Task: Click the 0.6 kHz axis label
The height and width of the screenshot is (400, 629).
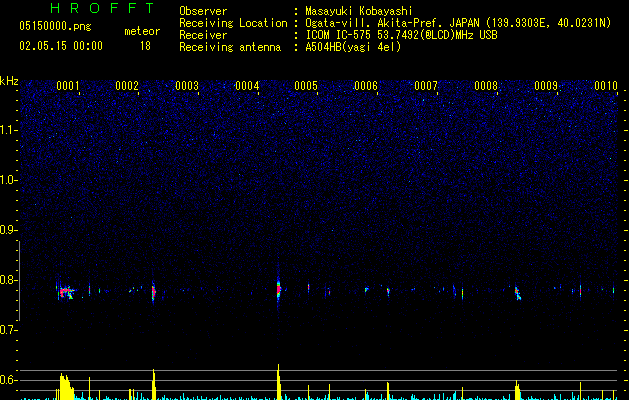Action: click(8, 380)
